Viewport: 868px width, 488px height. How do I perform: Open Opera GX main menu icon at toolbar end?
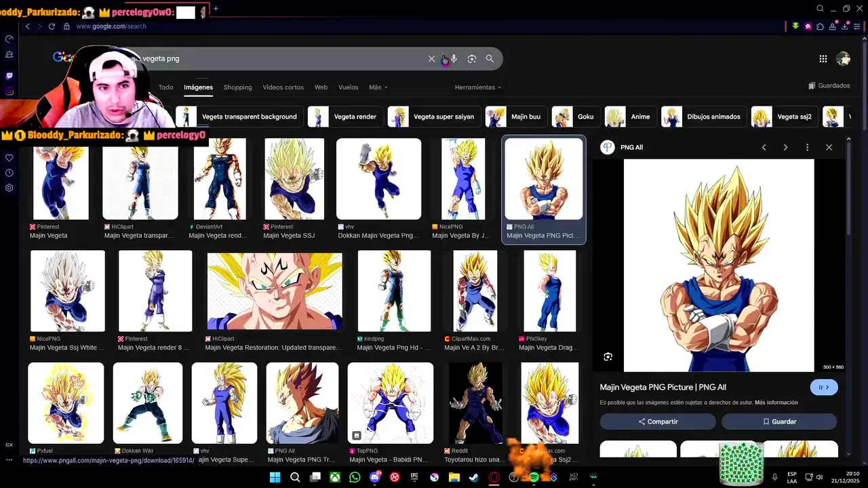857,26
